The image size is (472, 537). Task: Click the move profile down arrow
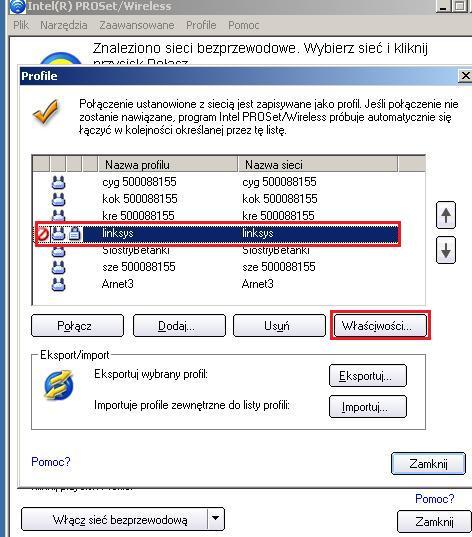point(446,250)
